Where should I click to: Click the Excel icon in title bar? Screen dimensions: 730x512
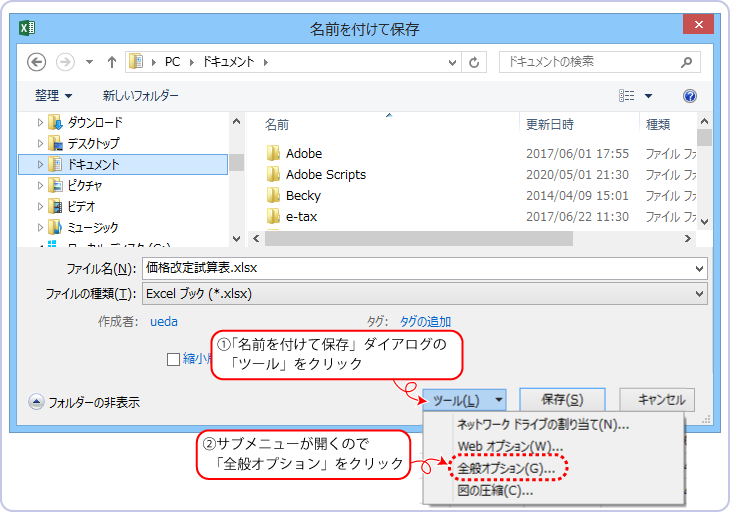[27, 28]
